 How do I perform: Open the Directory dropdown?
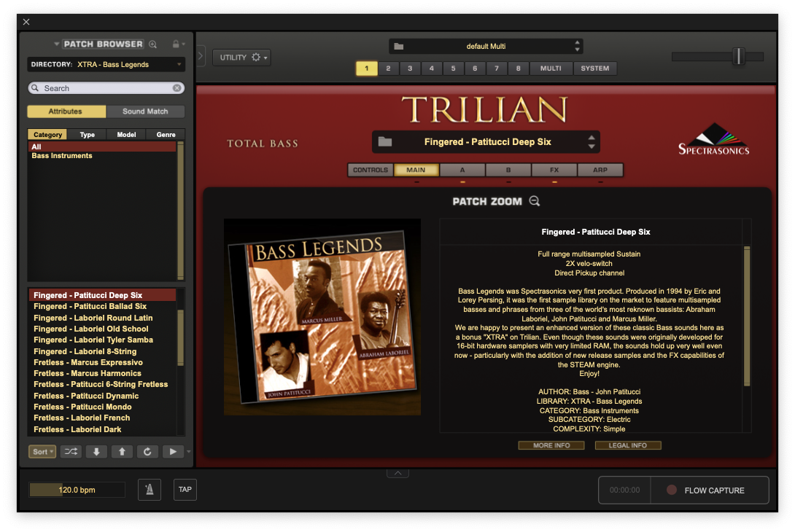pyautogui.click(x=106, y=64)
